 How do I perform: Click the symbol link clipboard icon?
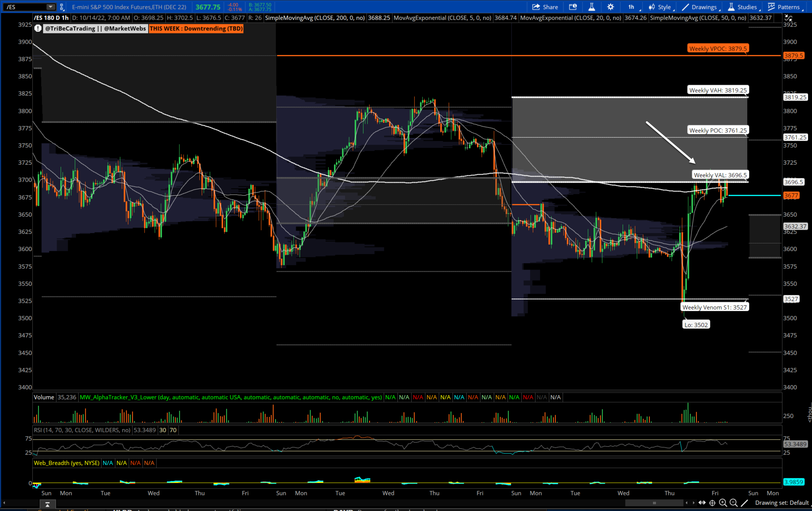[62, 7]
